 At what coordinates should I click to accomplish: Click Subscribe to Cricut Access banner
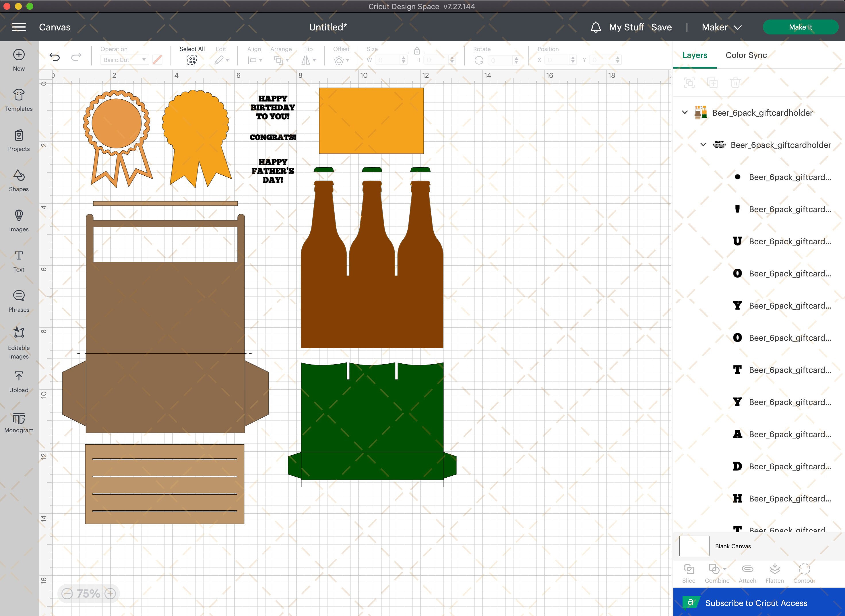(759, 603)
